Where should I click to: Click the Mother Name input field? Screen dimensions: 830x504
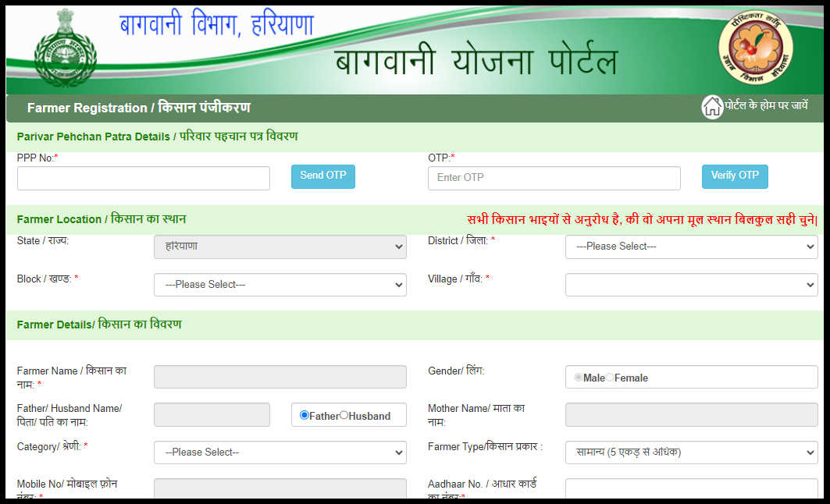coord(691,414)
